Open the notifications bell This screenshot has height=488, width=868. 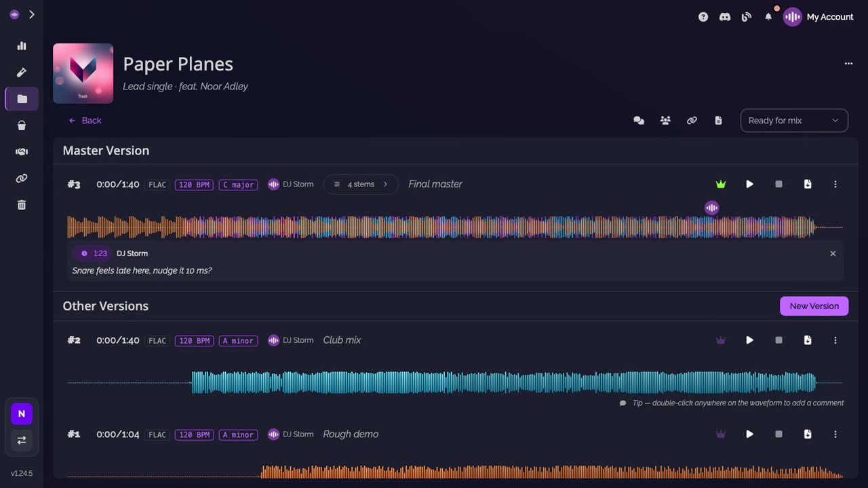point(768,17)
